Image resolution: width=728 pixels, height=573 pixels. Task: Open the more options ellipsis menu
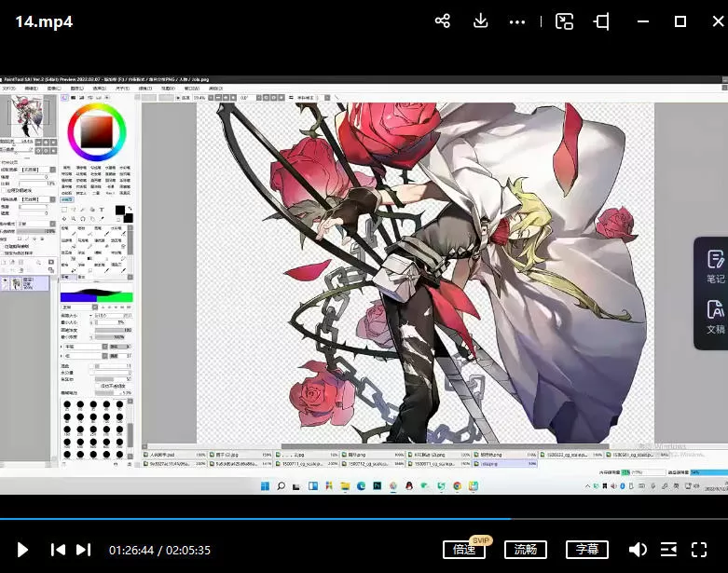(x=518, y=21)
